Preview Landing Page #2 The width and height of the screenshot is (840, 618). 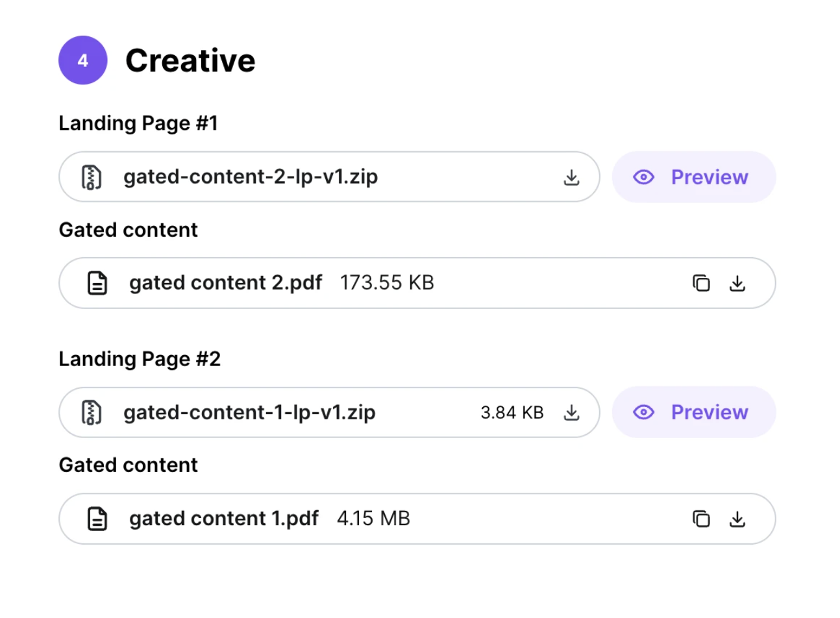694,412
